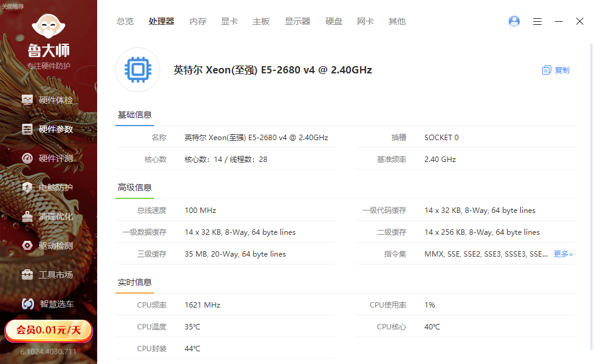Launch the 驱动检测 driver detection tool
Screen dimensions: 595x364
(48, 245)
